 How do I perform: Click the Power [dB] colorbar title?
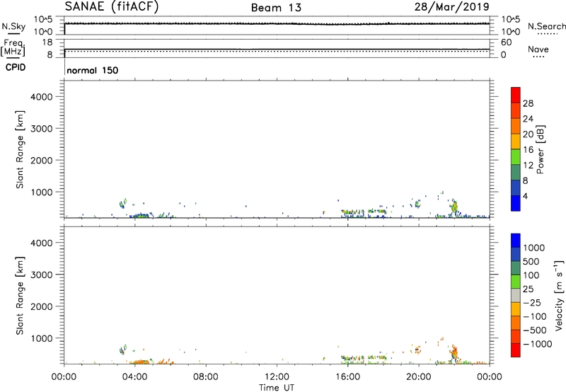coord(540,149)
